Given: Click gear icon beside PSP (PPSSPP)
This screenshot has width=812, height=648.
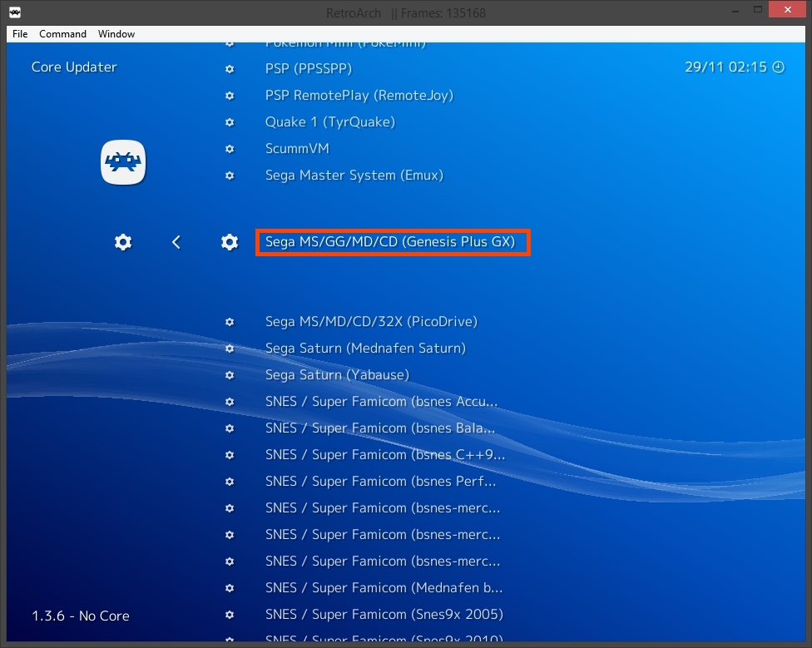Looking at the screenshot, I should coord(230,69).
